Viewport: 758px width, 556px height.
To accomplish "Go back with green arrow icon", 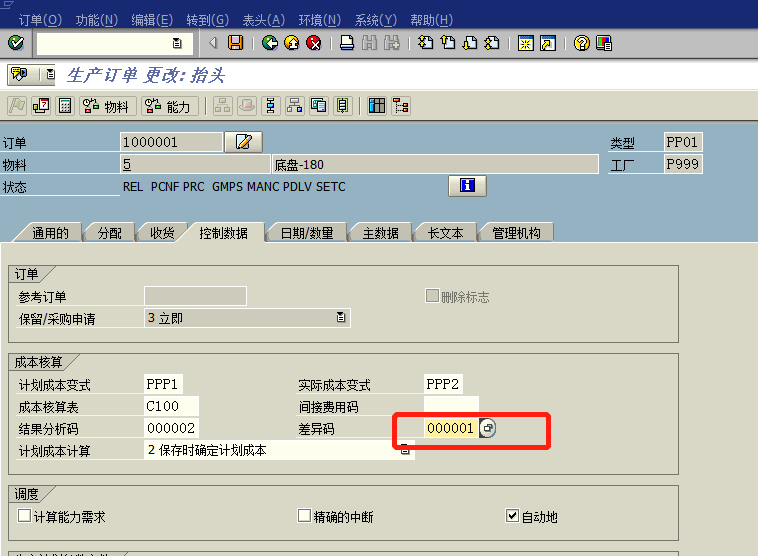I will click(x=270, y=43).
